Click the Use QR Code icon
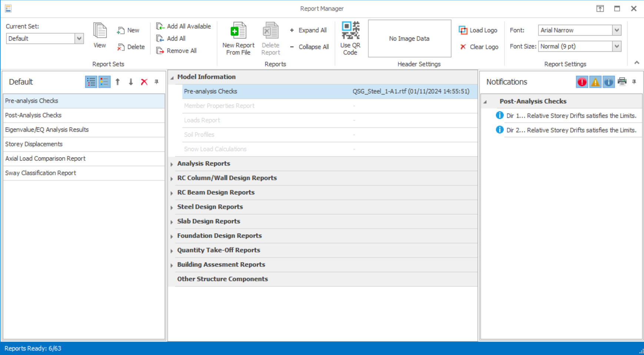The width and height of the screenshot is (644, 355). tap(350, 31)
